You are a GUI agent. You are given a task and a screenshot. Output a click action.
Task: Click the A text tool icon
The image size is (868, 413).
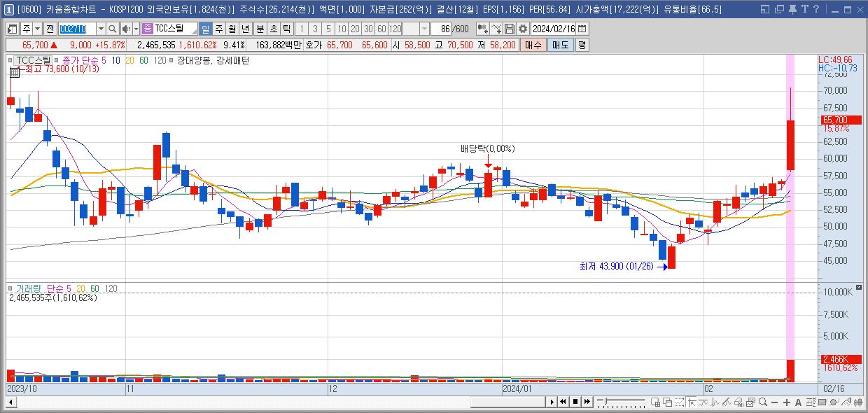click(798, 402)
